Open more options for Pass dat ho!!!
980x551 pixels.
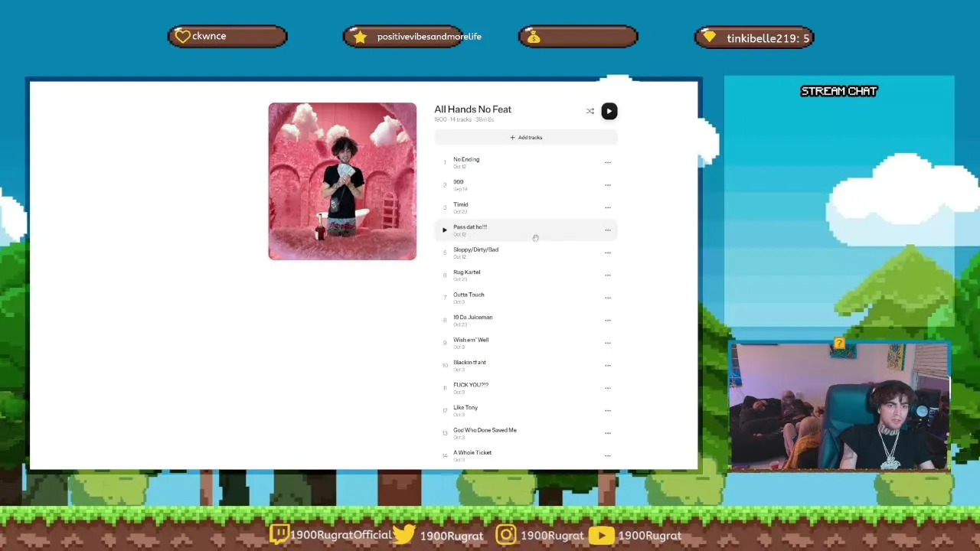point(608,230)
